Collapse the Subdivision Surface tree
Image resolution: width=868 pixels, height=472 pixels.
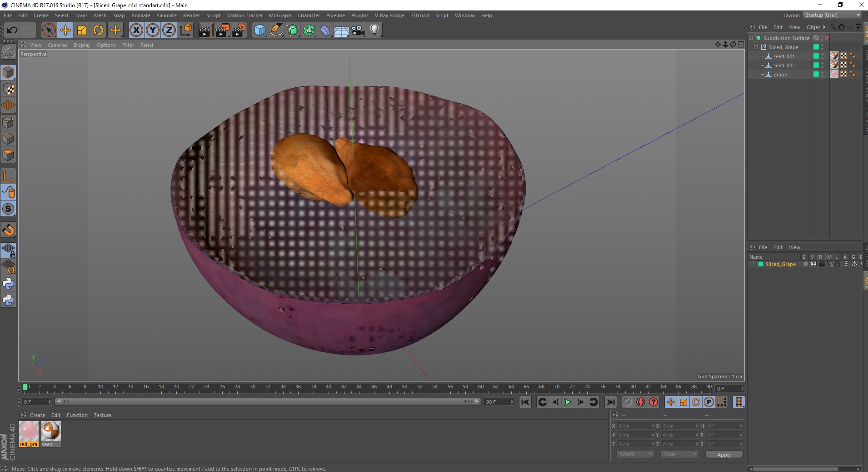pos(751,38)
